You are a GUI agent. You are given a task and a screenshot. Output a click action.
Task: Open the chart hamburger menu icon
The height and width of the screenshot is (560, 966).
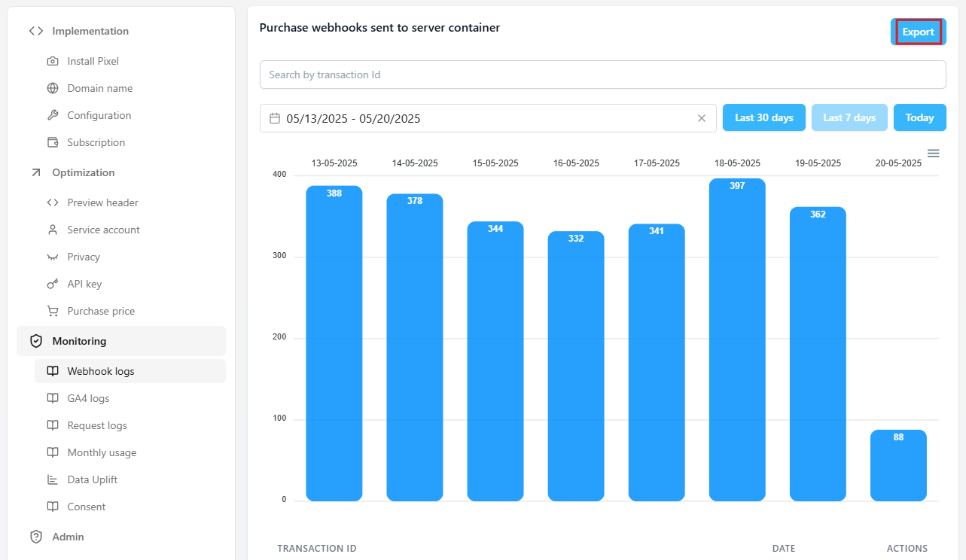pyautogui.click(x=933, y=154)
